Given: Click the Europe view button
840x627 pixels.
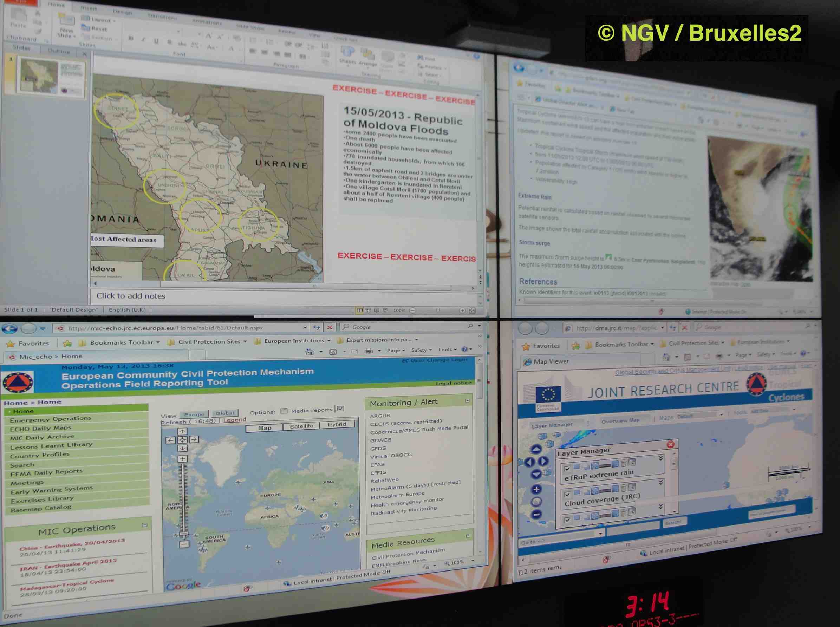Looking at the screenshot, I should pos(194,414).
